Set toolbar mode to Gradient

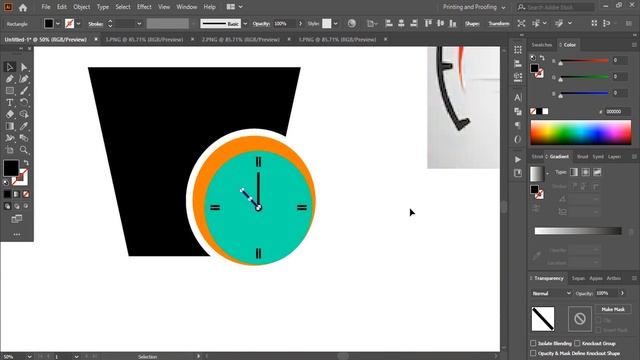tap(17, 194)
